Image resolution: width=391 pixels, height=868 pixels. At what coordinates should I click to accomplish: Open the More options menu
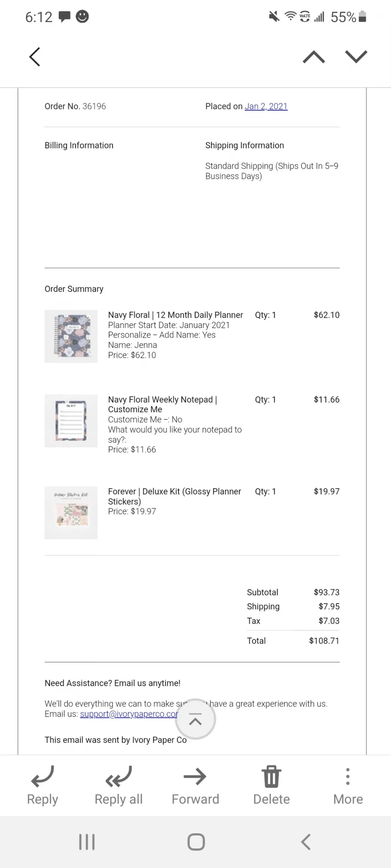click(348, 777)
